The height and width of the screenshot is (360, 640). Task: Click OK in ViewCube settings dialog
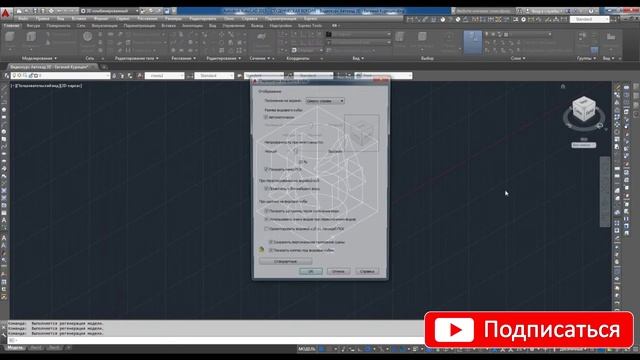pos(311,271)
